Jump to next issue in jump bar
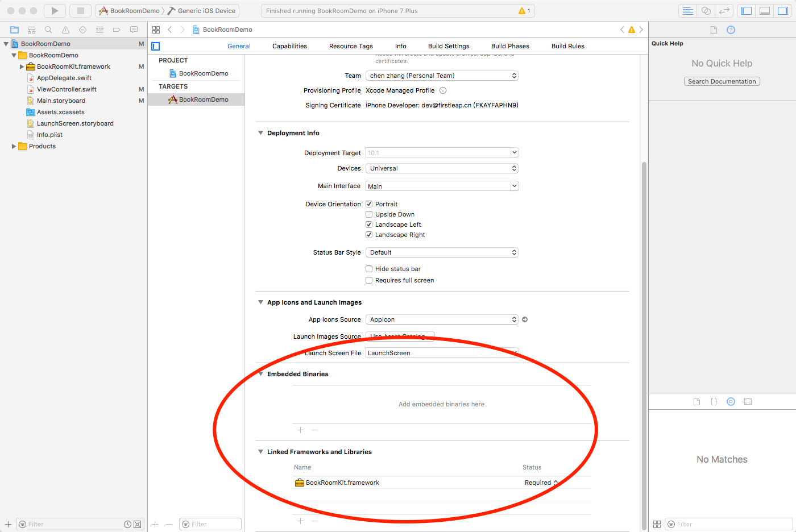796x532 pixels. coord(641,30)
